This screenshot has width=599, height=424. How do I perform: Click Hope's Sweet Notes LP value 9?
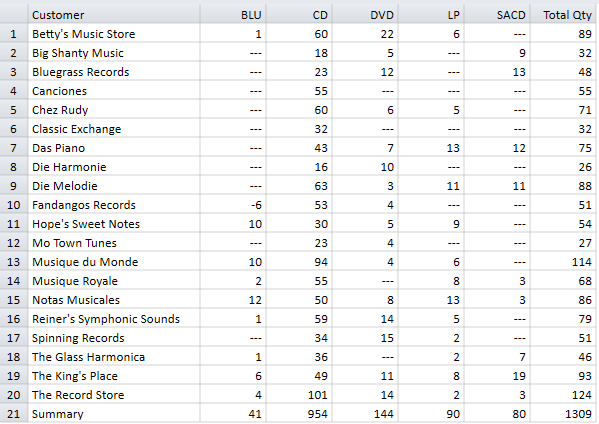click(x=431, y=224)
